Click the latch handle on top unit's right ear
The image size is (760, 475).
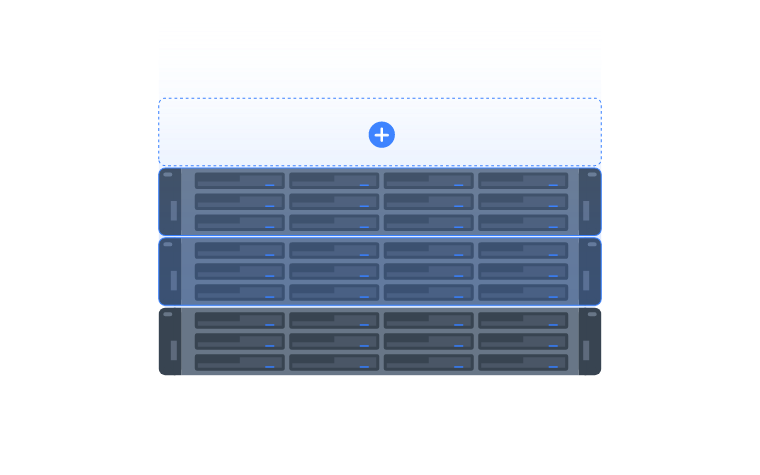pos(586,211)
